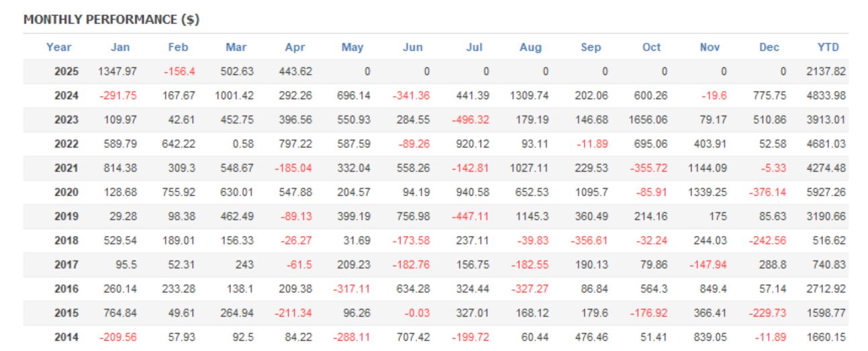
Task: Select the Nov column header
Action: coord(710,47)
